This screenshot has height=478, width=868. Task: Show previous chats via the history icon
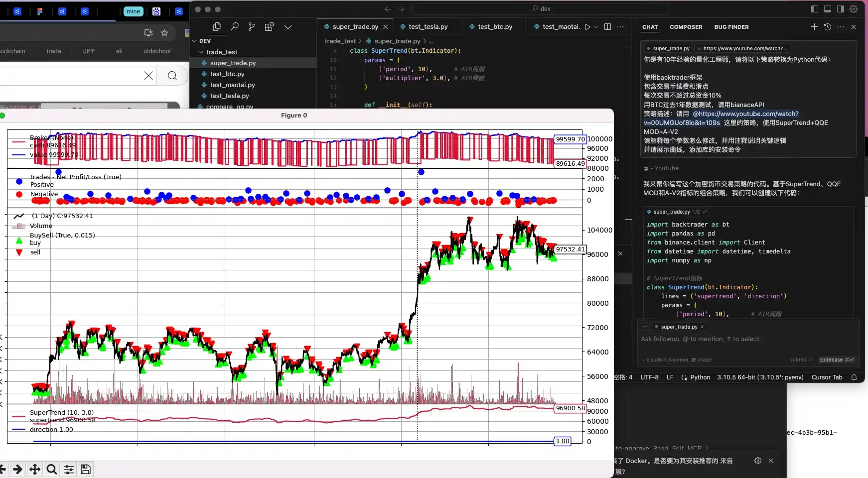click(x=828, y=27)
